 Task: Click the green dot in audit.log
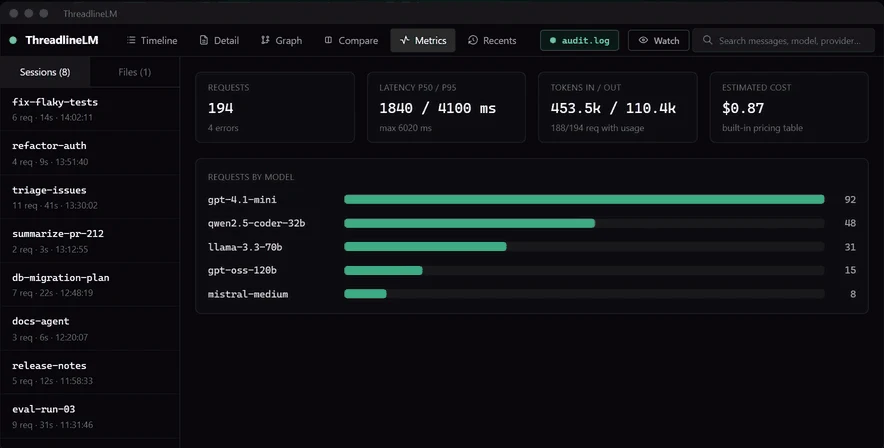553,41
